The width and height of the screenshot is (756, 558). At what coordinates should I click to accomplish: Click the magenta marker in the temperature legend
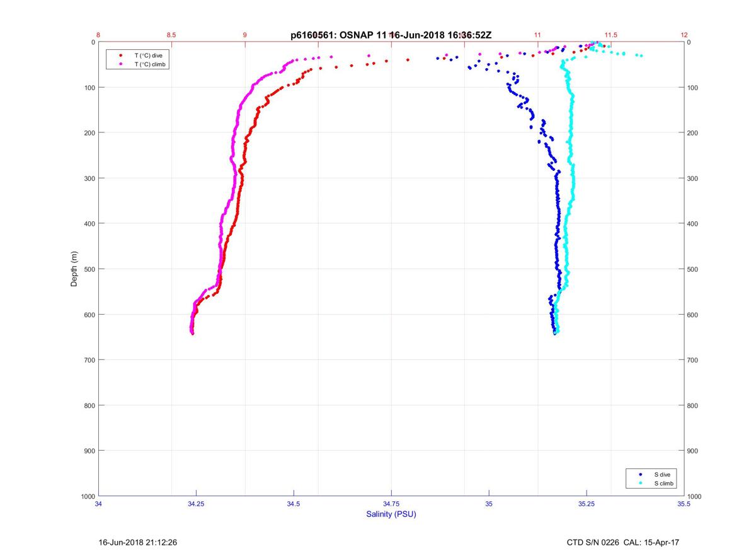pyautogui.click(x=120, y=64)
